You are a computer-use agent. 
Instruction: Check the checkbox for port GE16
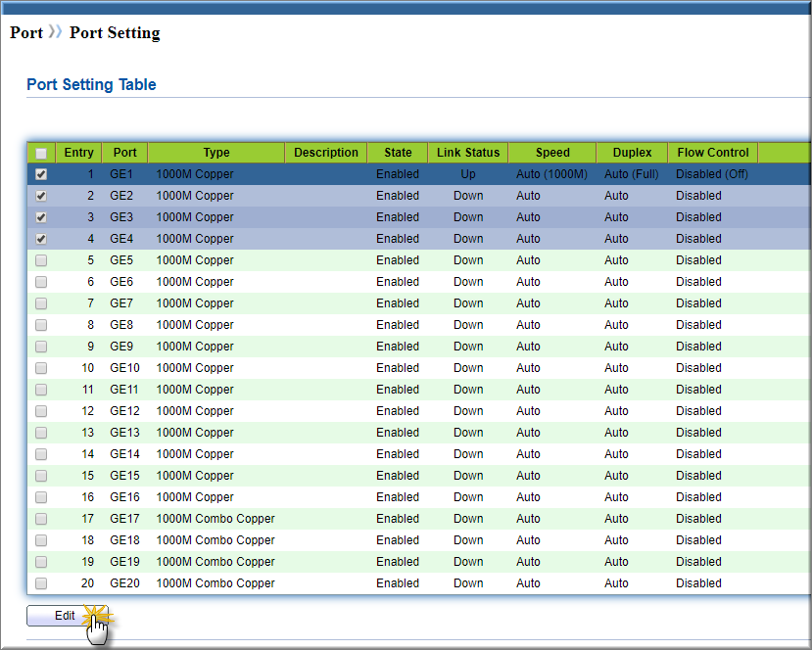pos(41,497)
